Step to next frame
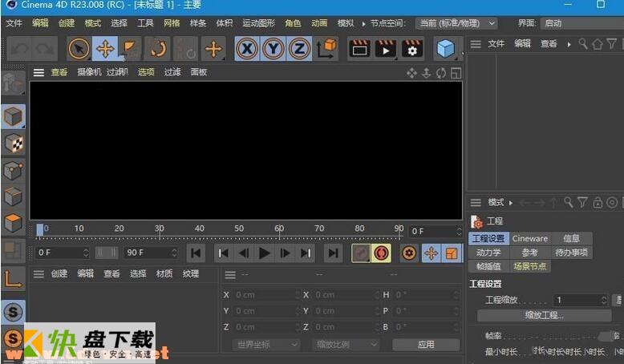 285,253
